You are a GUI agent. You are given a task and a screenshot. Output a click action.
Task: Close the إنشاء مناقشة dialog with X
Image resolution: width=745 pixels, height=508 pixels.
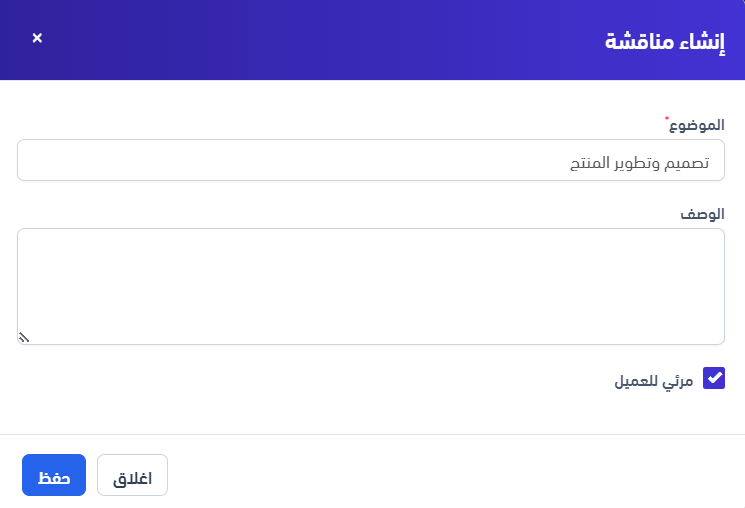(37, 38)
